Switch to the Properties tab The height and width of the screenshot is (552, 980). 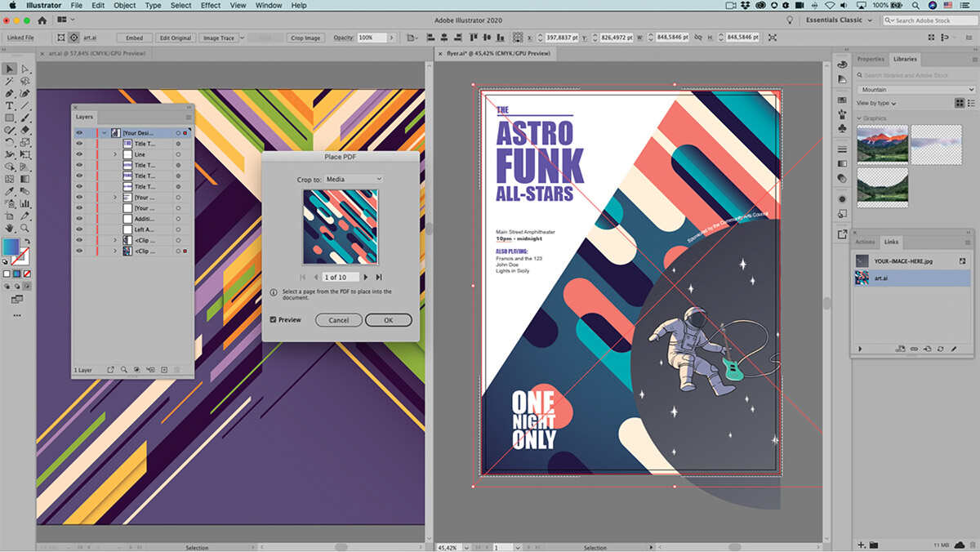click(x=870, y=59)
